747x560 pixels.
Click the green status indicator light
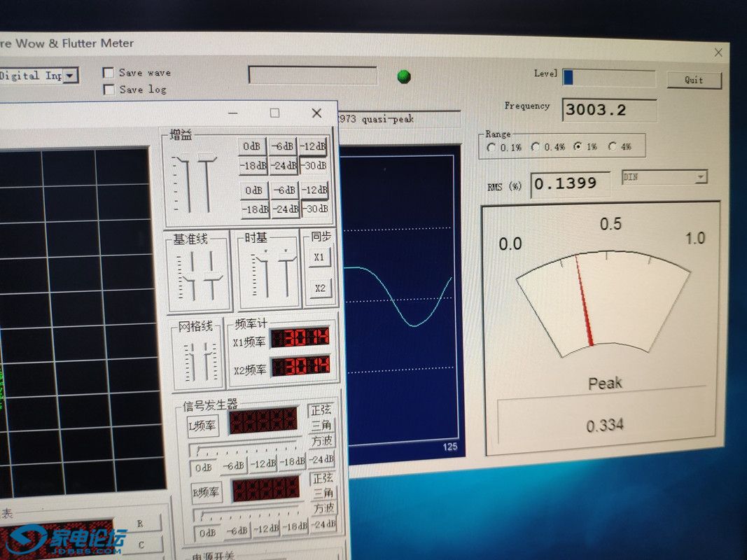tap(404, 76)
